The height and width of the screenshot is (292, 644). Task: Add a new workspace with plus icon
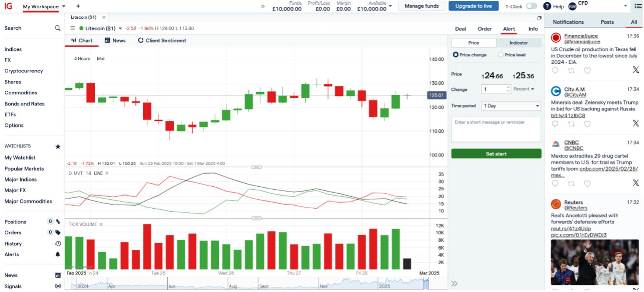pos(78,6)
